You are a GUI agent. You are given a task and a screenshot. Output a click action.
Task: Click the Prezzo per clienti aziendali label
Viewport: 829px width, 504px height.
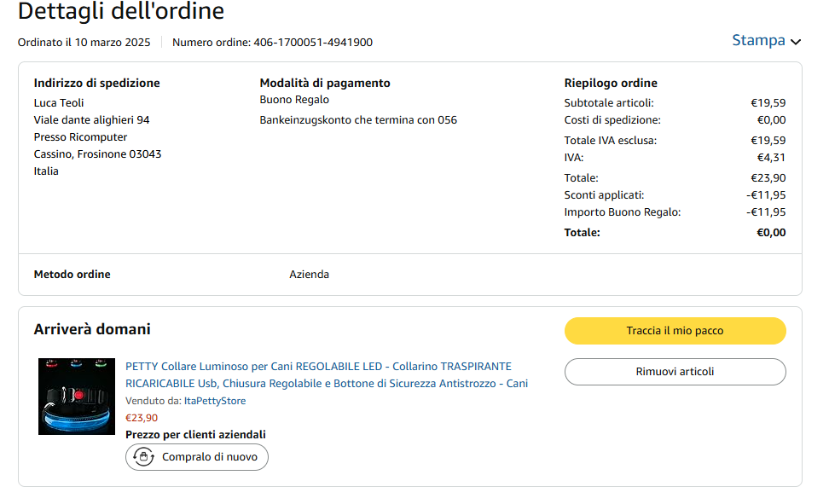point(195,435)
